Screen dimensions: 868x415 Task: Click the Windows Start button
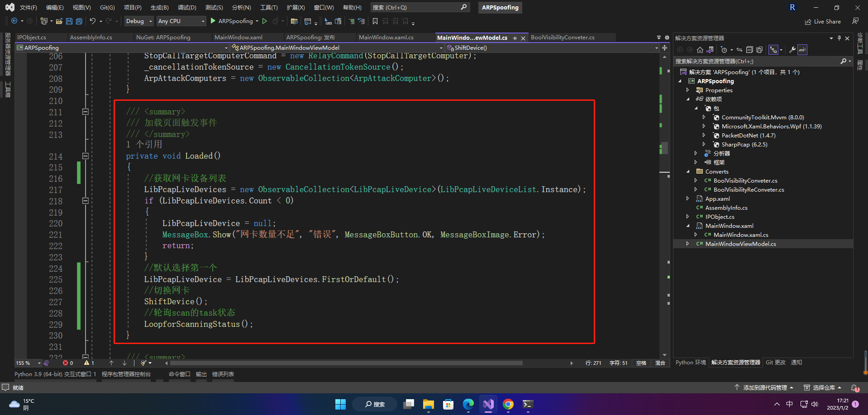[340, 404]
